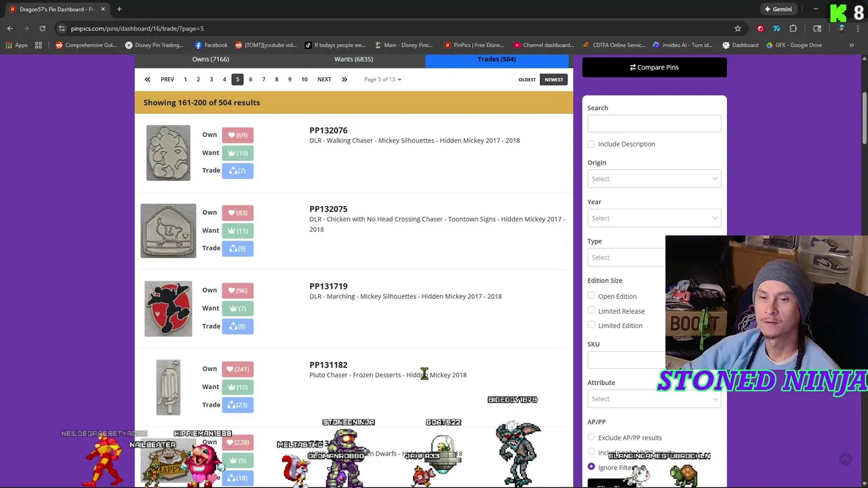Open Pluto Frozen Desserts pin thumbnail
This screenshot has height=488, width=868.
[x=168, y=387]
